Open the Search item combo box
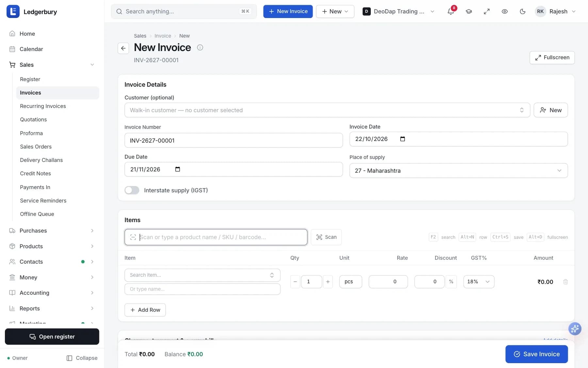 pos(203,275)
